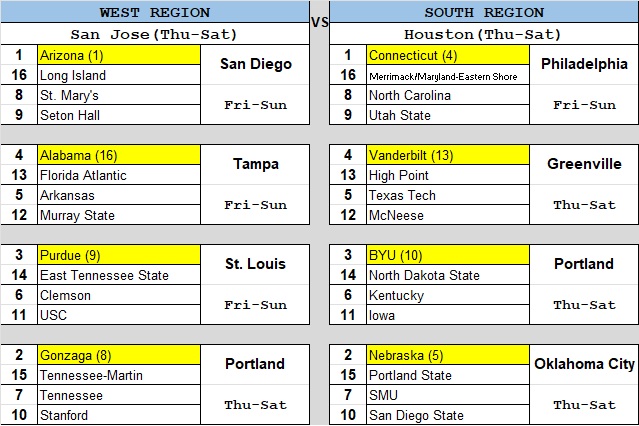Image resolution: width=639 pixels, height=426 pixels.
Task: Click the yellow Arizona (1) cell
Action: point(119,55)
